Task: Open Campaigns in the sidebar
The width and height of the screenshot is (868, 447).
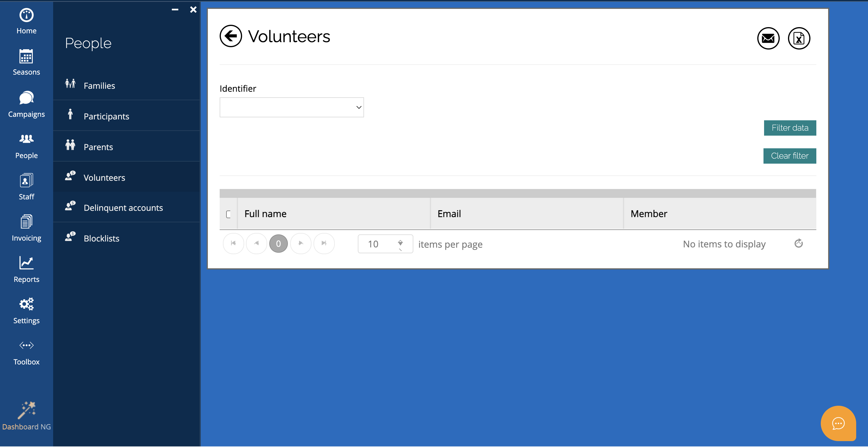Action: click(x=26, y=104)
